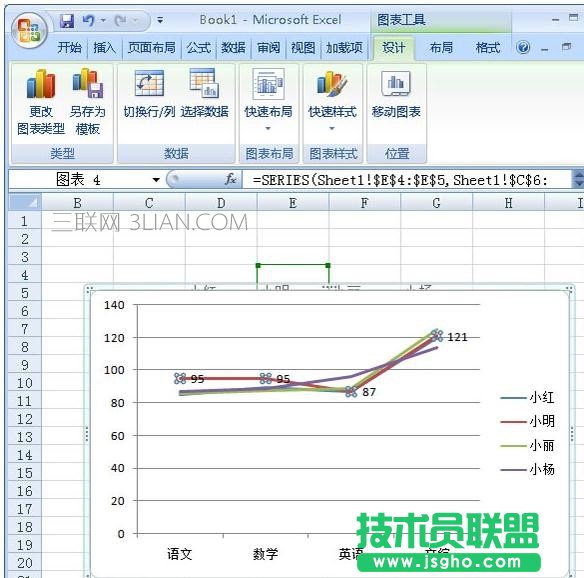Select column H header
Screen dimensions: 584x578
508,203
